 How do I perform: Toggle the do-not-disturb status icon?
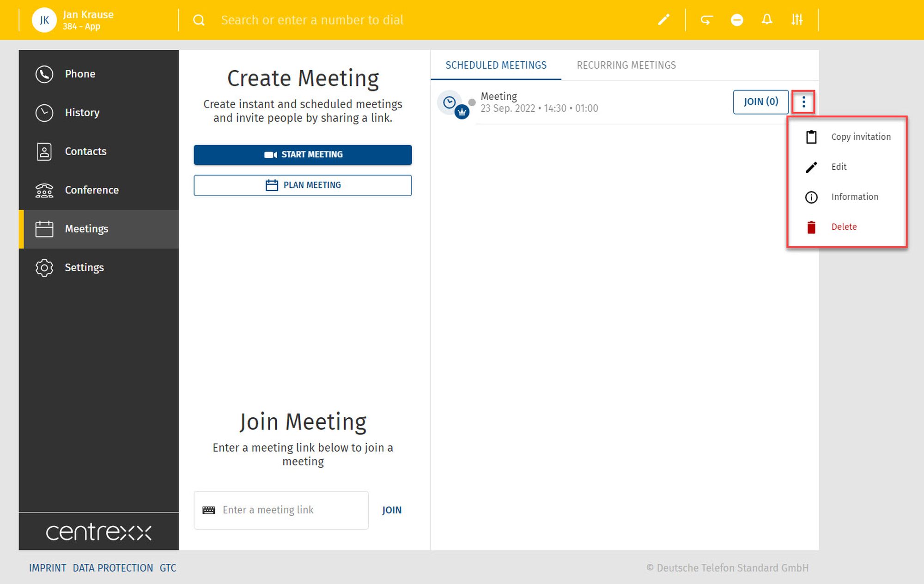[737, 20]
